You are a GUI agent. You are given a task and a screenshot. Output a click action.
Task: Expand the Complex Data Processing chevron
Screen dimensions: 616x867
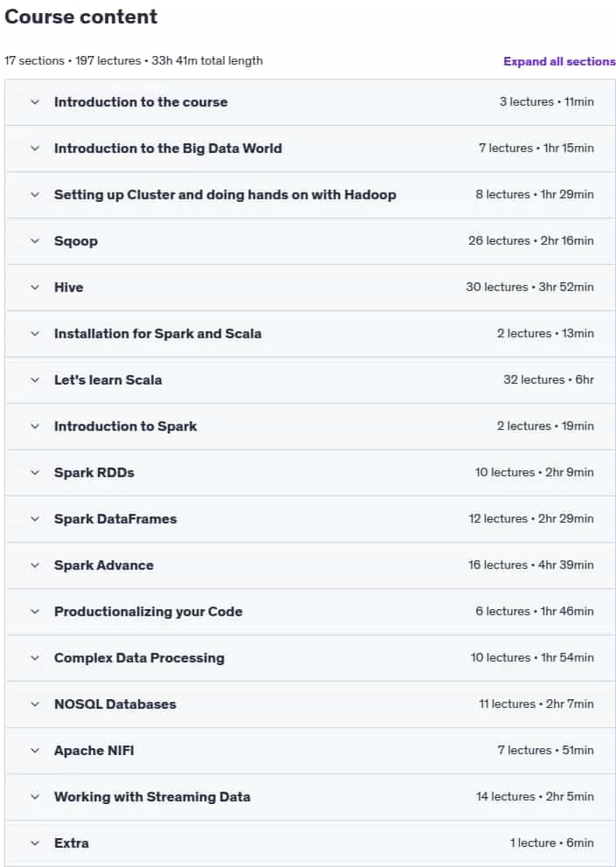coord(35,658)
